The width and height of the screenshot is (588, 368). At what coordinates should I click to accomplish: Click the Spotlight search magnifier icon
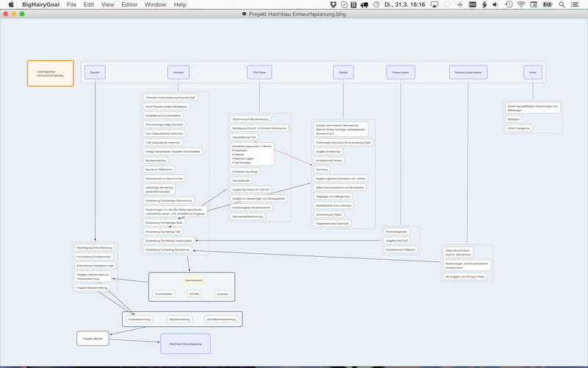coord(563,4)
